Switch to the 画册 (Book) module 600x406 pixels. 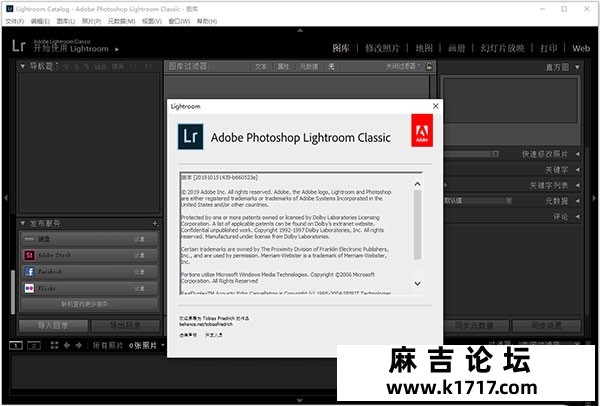click(457, 48)
